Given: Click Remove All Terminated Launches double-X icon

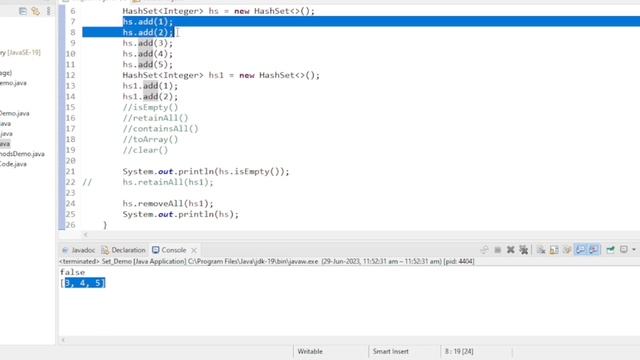Looking at the screenshot, I should point(524,250).
